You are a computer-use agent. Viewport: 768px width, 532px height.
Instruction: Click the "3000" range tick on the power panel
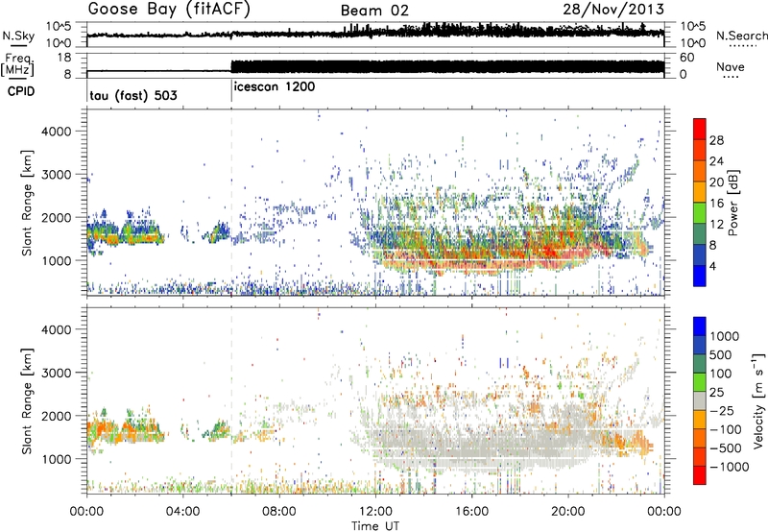[x=56, y=175]
